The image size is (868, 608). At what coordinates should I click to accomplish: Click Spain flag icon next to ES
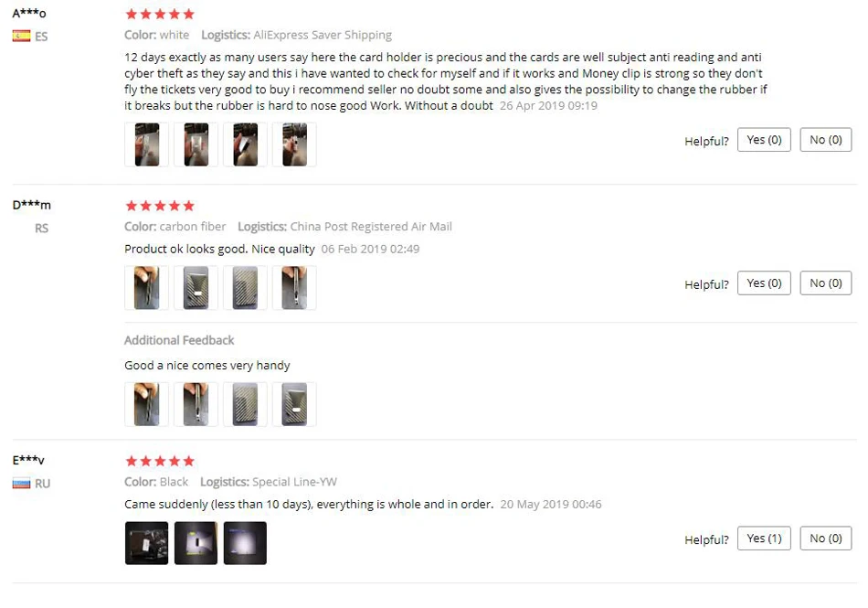(21, 36)
